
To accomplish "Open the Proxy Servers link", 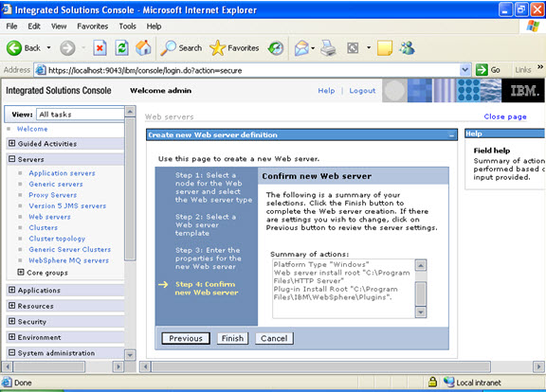I will [52, 195].
